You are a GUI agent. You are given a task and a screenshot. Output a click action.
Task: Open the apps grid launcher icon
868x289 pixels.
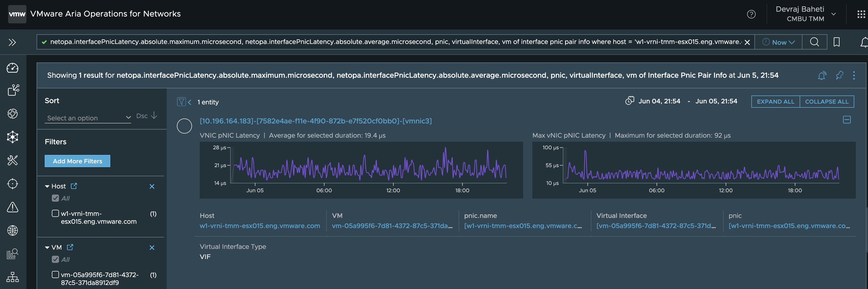861,14
